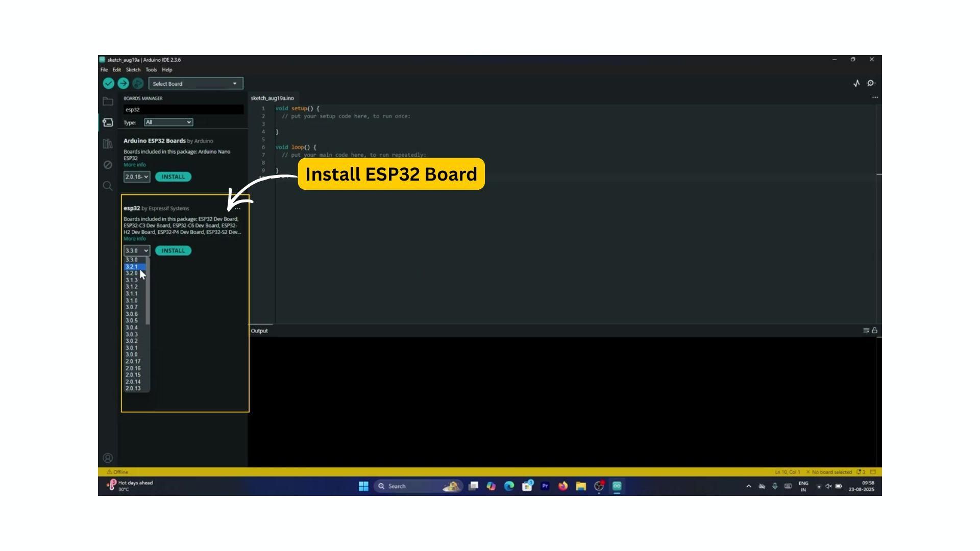Open the Windows Start menu
The width and height of the screenshot is (980, 551).
point(363,486)
